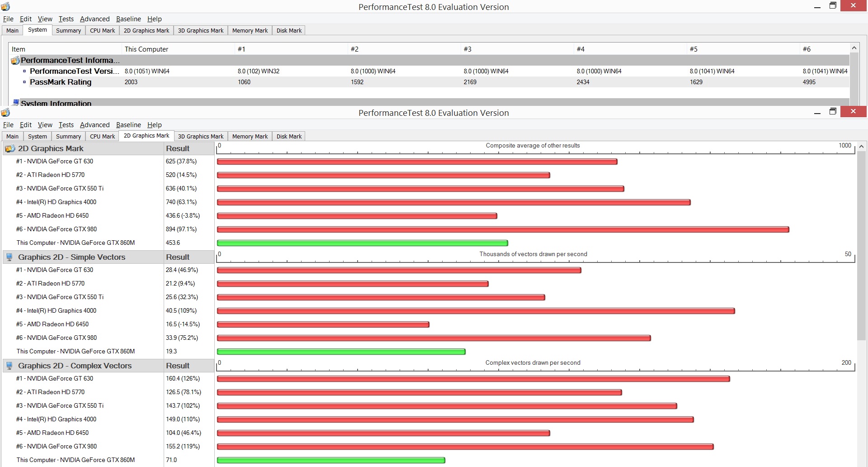This screenshot has width=868, height=467.
Task: Click the Simple Vectors monitor icon
Action: tap(9, 257)
